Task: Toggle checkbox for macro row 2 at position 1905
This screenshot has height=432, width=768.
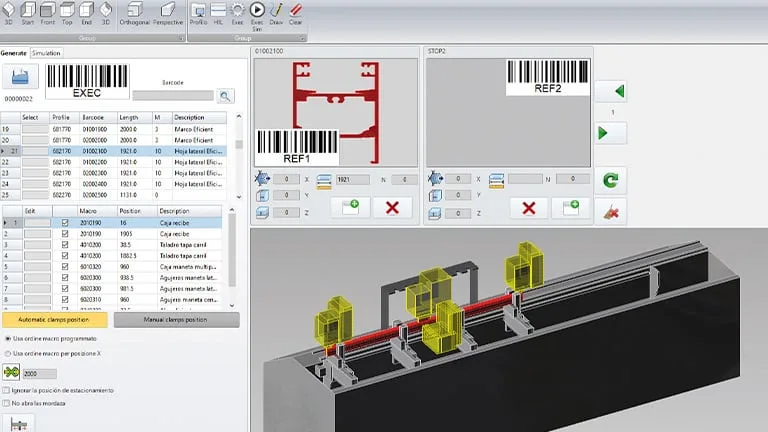Action: tap(65, 234)
